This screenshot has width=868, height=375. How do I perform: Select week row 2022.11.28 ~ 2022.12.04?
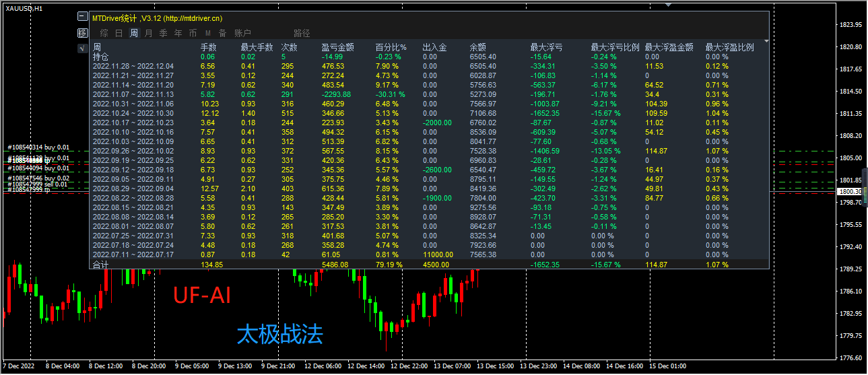[x=133, y=66]
